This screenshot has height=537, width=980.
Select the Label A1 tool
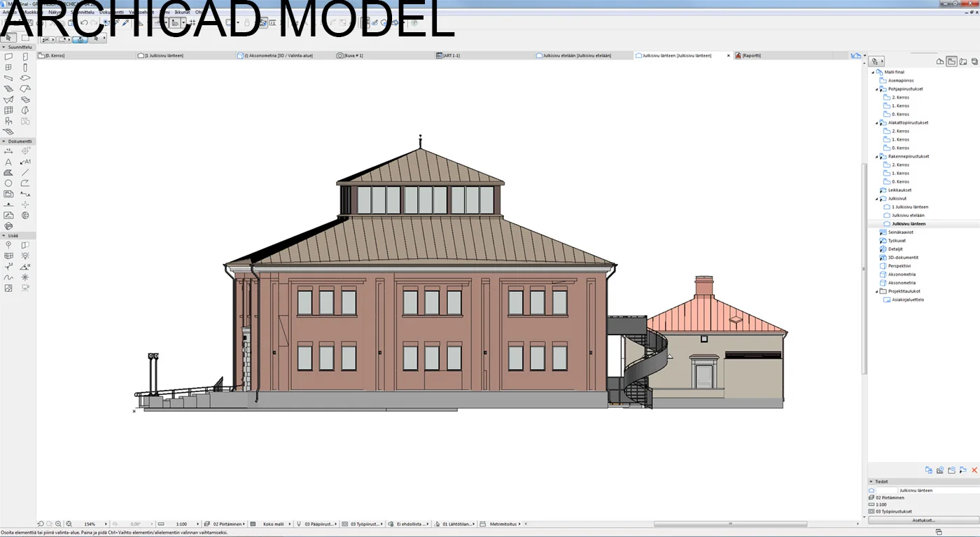pos(25,162)
